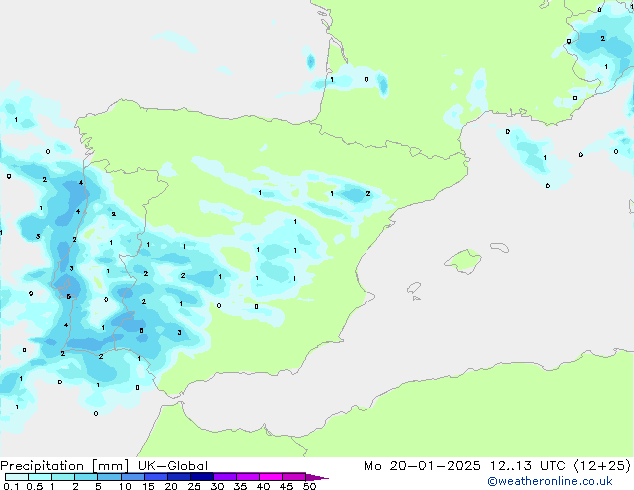634x490 pixels.
Task: Click the "UK-Global" model label
Action: [173, 466]
